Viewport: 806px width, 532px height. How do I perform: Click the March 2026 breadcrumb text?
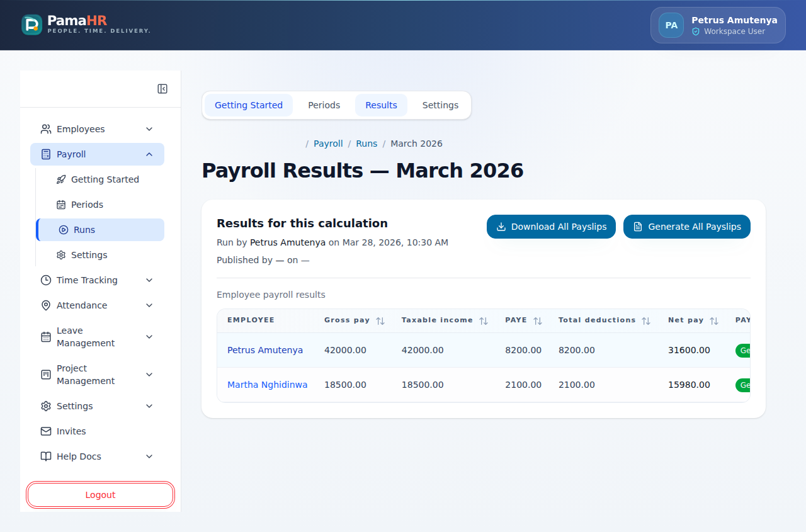[416, 144]
